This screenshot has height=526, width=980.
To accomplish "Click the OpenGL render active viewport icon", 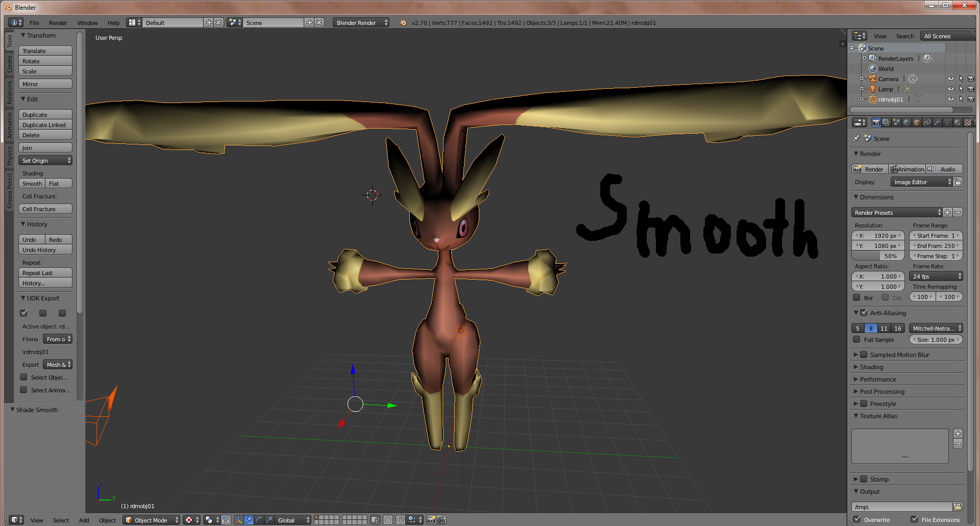I will click(431, 520).
